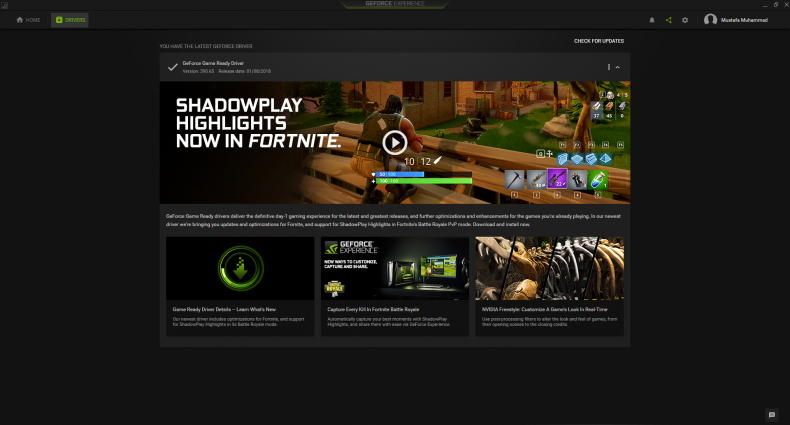
Task: Open the GeForce Experience Fortnite thumbnail
Action: pyautogui.click(x=395, y=268)
